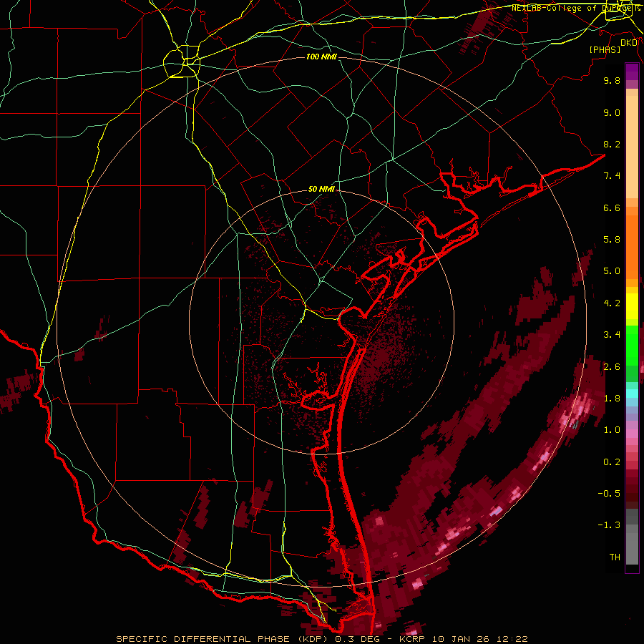Image resolution: width=644 pixels, height=644 pixels.
Task: Click the 5.8 value on the color scale
Action: (x=612, y=240)
